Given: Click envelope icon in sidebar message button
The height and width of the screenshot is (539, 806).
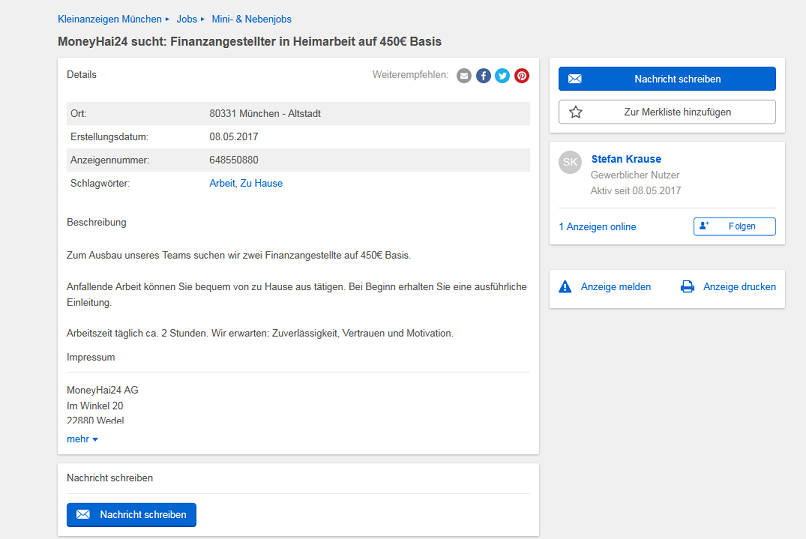Looking at the screenshot, I should point(575,79).
